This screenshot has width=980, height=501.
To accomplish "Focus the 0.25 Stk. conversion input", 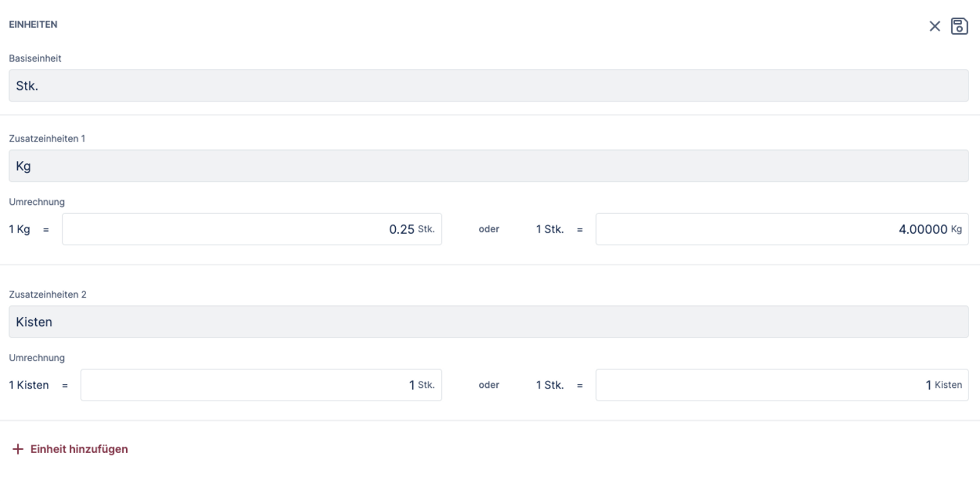I will 251,229.
